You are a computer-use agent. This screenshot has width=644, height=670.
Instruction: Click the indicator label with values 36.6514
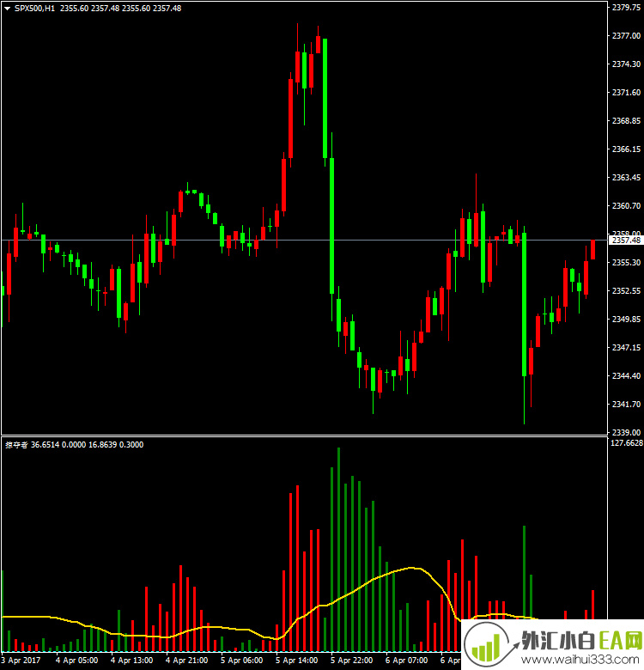[x=74, y=444]
